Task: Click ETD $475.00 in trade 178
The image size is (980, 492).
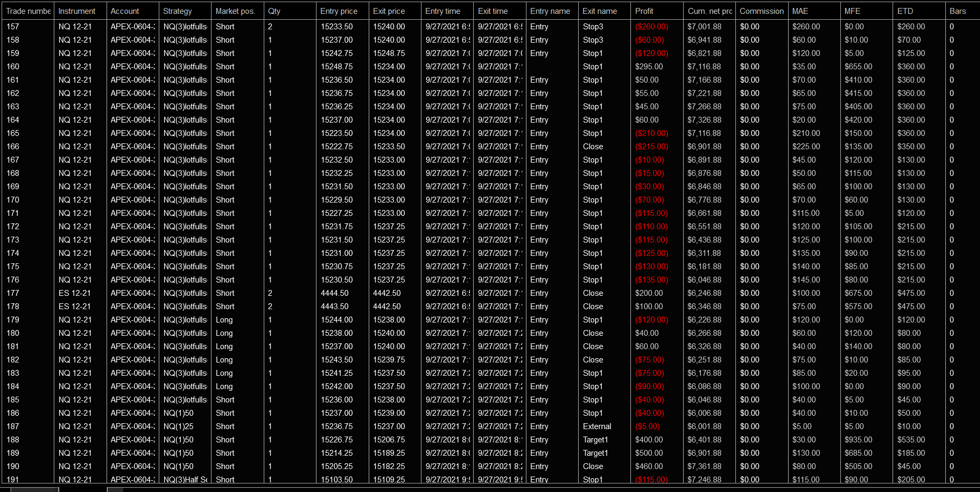Action: tap(911, 307)
